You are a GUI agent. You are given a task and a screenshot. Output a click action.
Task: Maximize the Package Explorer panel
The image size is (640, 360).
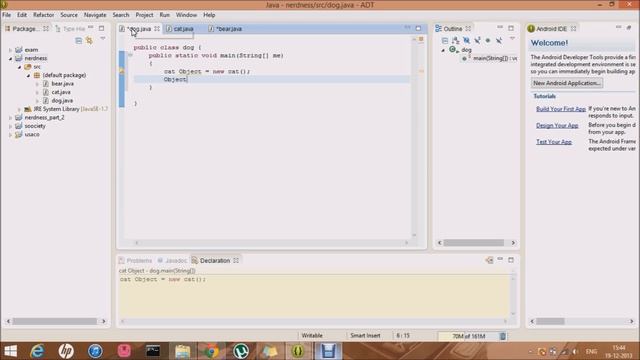point(101,28)
